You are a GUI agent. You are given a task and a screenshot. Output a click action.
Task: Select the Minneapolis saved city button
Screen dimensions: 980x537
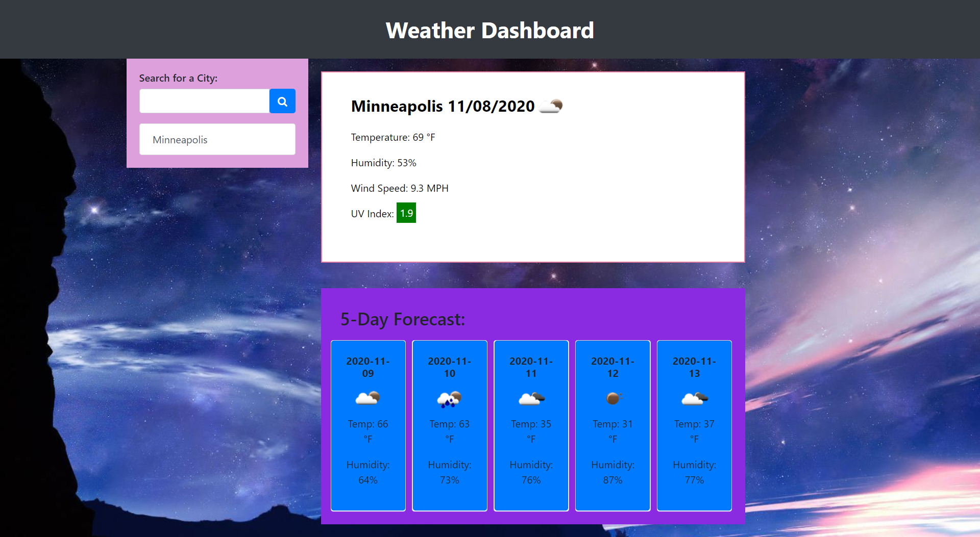click(x=217, y=139)
